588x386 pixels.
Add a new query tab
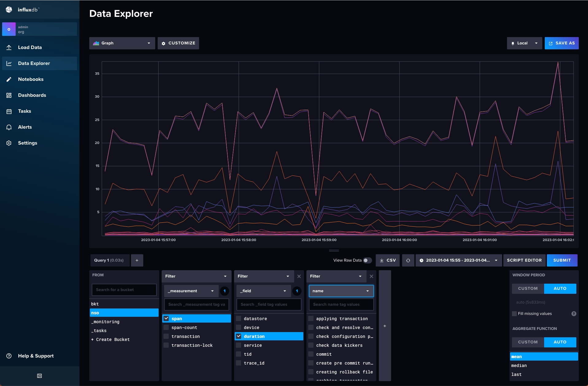pyautogui.click(x=137, y=260)
